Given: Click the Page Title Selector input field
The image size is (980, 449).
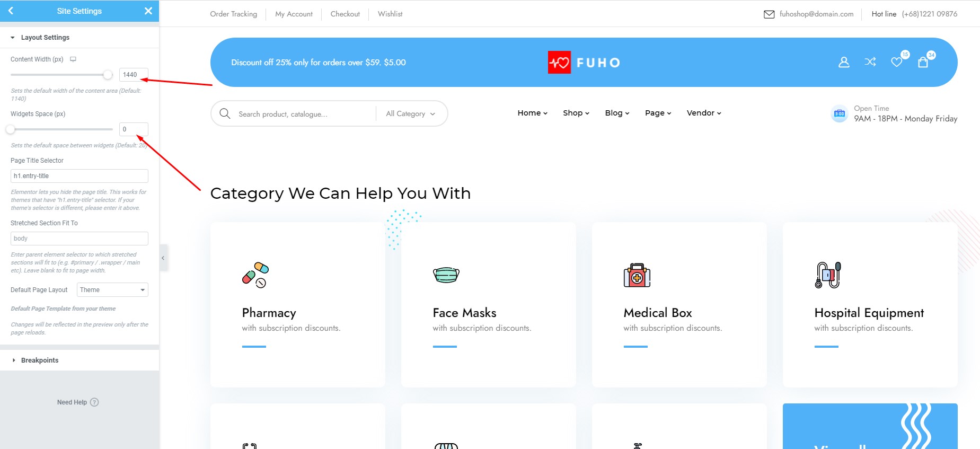Looking at the screenshot, I should (x=80, y=176).
